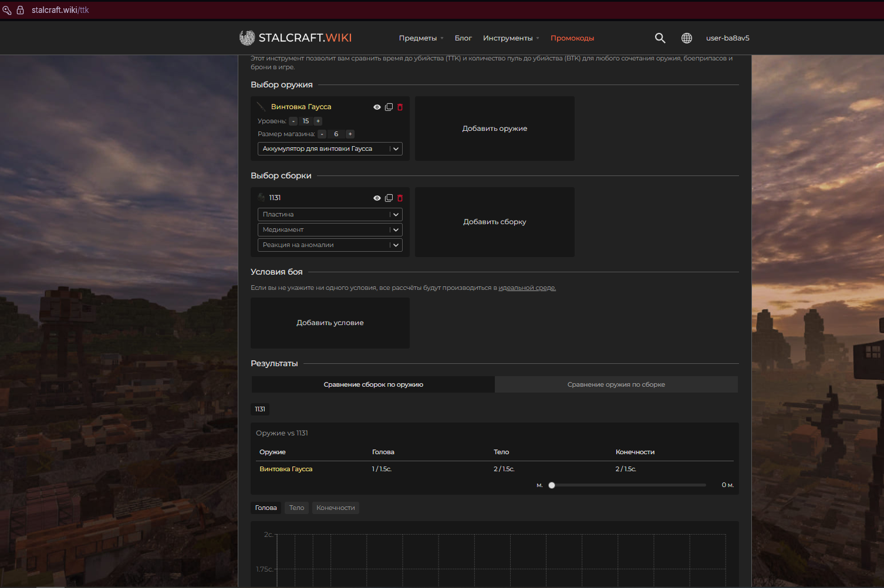Click the magazine size value 6
This screenshot has width=884, height=588.
[336, 134]
